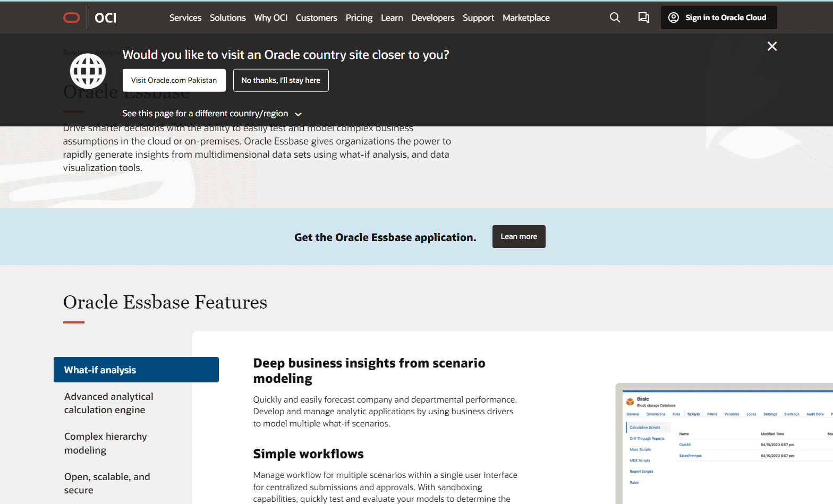Screen dimensions: 833x504
Task: Click the Lean more button
Action: tap(519, 237)
